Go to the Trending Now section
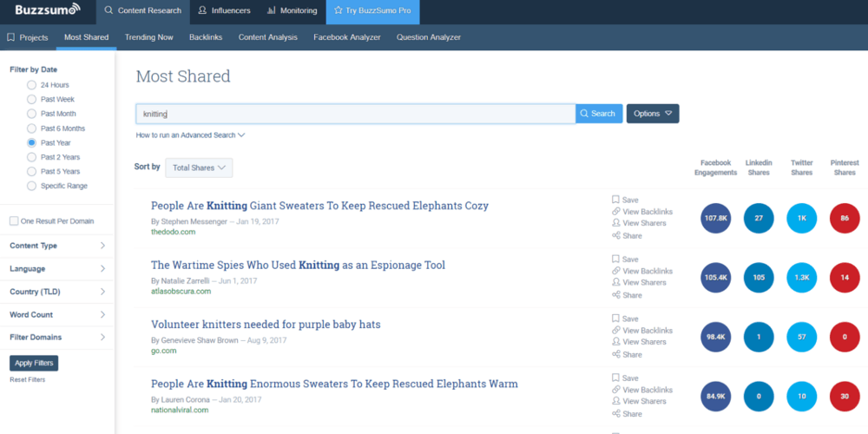Image resolution: width=868 pixels, height=434 pixels. tap(149, 37)
